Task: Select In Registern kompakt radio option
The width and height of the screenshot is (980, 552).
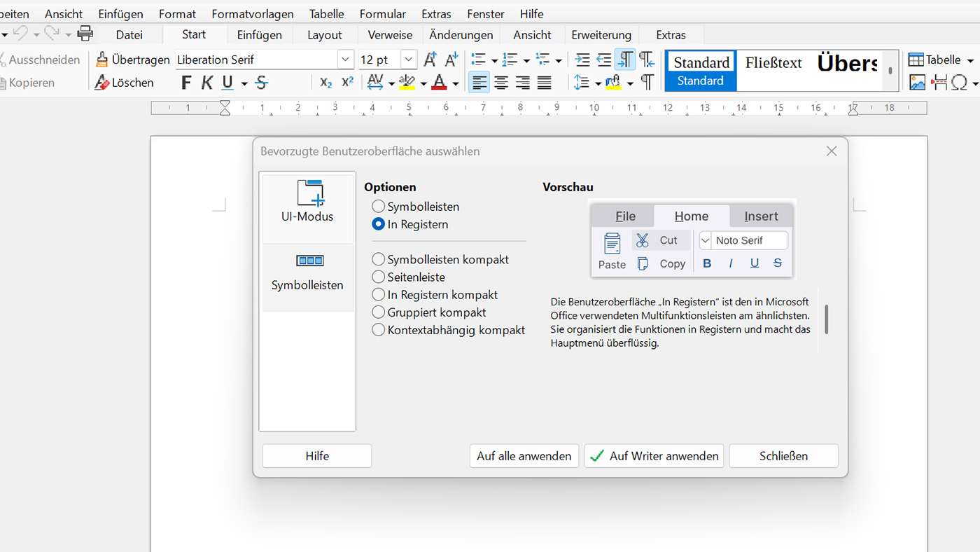Action: coord(435,295)
